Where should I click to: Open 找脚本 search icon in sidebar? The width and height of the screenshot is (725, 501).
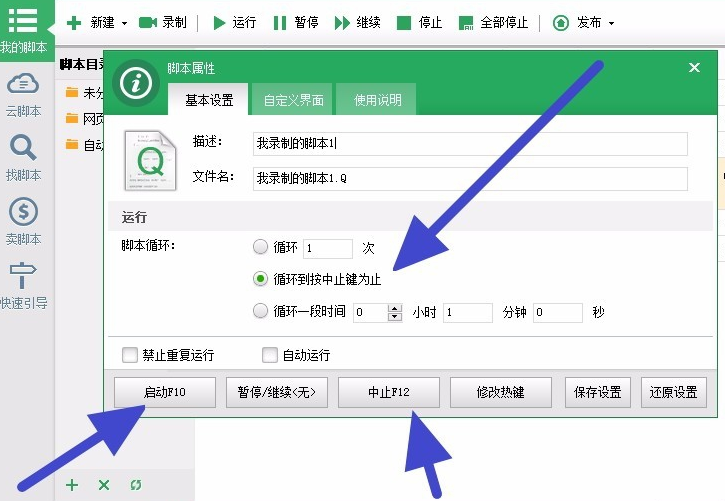click(x=23, y=148)
